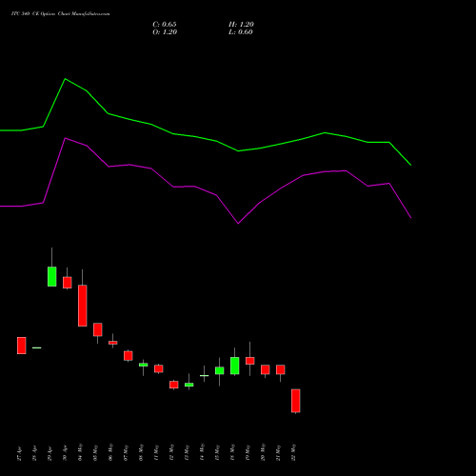Click the green upper indicator line
This screenshot has height=476, width=476.
click(x=216, y=141)
